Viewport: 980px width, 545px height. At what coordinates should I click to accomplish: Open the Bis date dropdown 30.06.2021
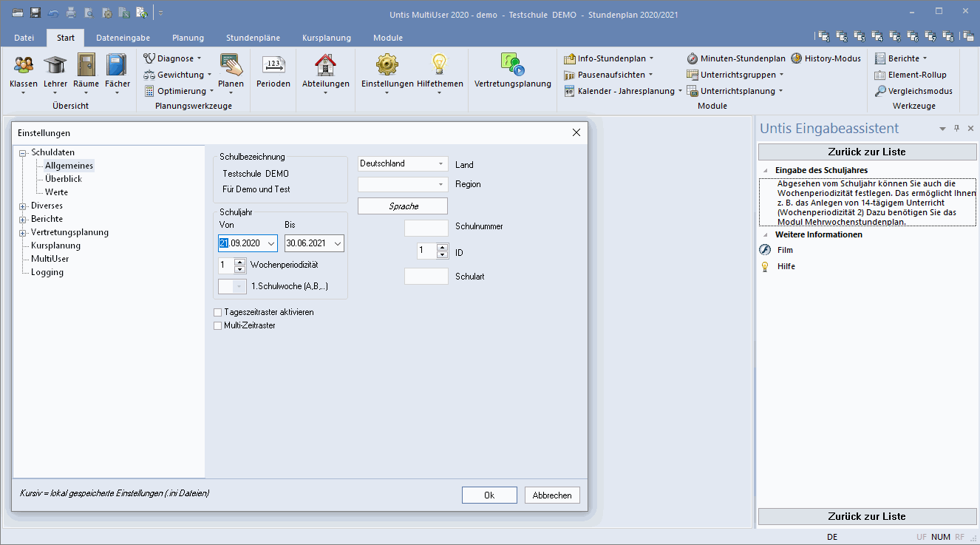[x=338, y=243]
